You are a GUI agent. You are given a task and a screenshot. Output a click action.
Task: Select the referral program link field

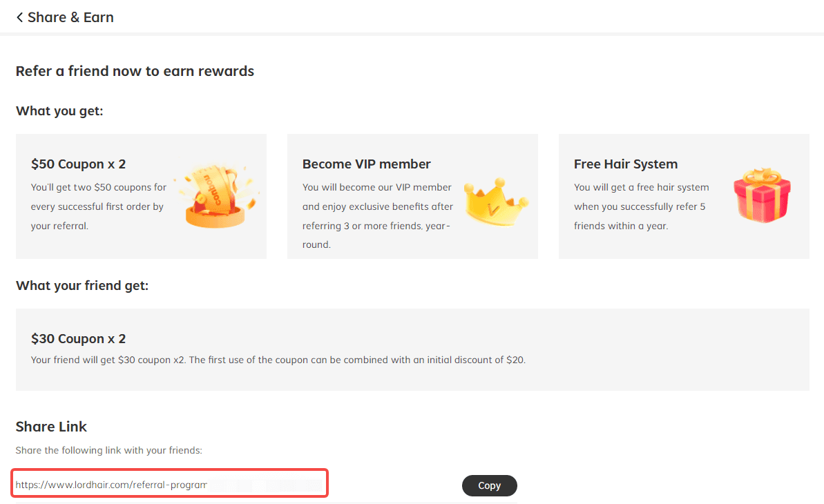point(170,483)
